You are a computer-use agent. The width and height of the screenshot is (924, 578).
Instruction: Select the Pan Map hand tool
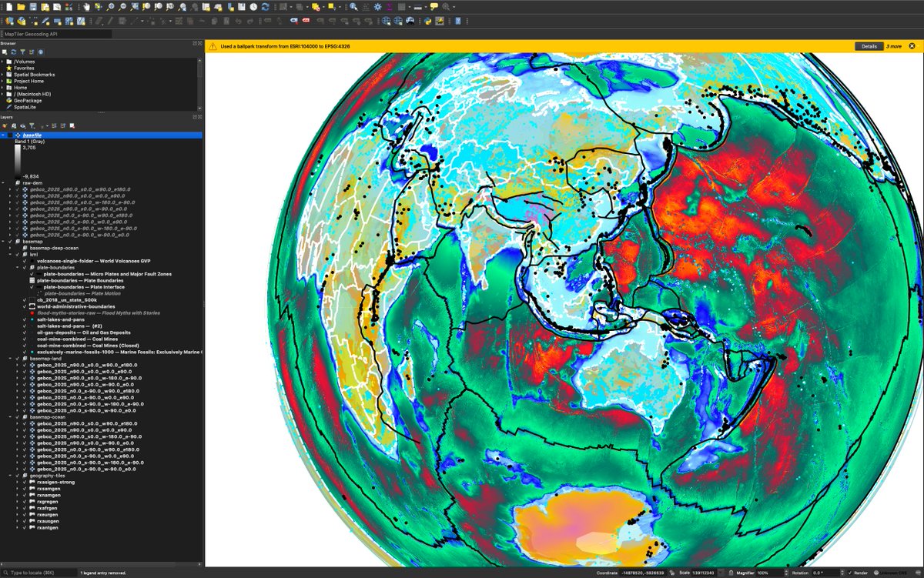click(x=86, y=6)
